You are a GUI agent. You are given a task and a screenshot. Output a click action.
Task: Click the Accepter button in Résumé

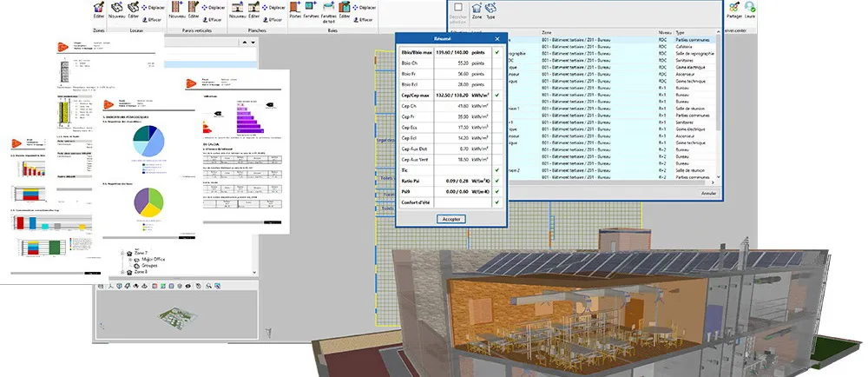click(x=451, y=220)
